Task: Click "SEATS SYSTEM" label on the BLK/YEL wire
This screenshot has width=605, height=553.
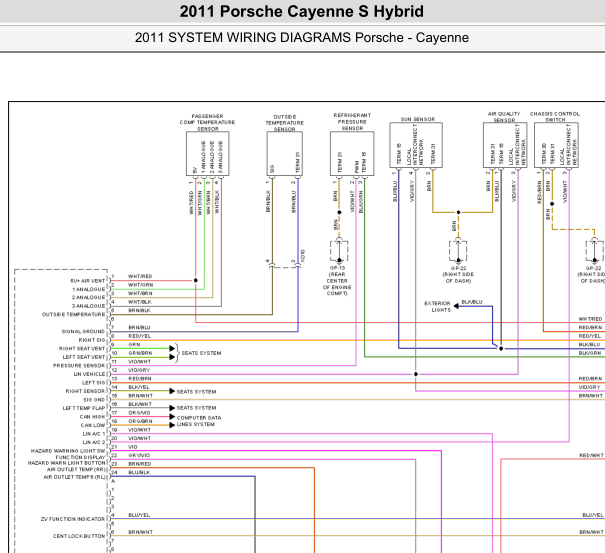Action: coord(196,392)
